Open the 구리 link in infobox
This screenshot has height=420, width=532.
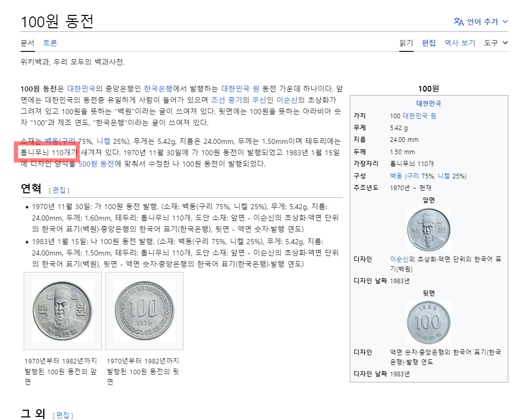point(413,176)
